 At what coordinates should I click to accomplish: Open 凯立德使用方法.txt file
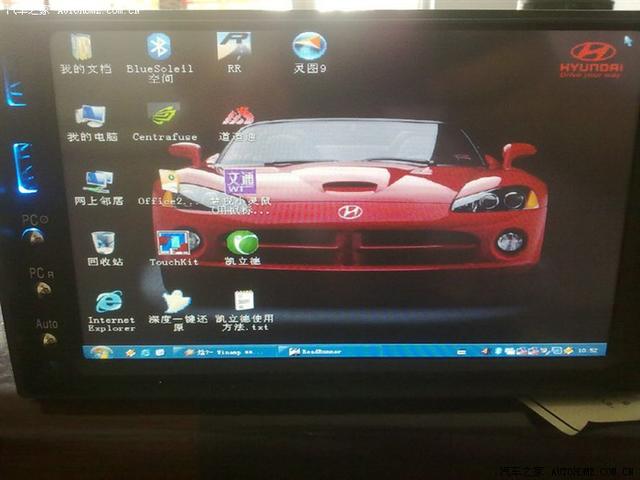pos(244,300)
